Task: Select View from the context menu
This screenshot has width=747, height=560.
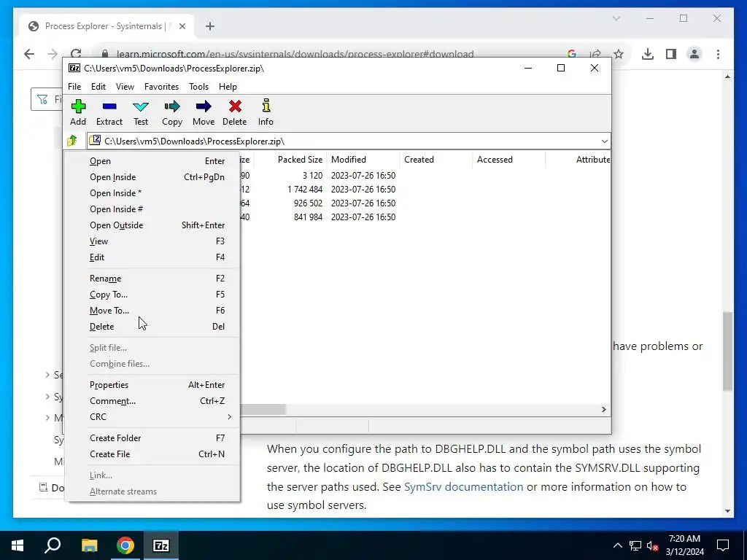Action: pos(152,241)
